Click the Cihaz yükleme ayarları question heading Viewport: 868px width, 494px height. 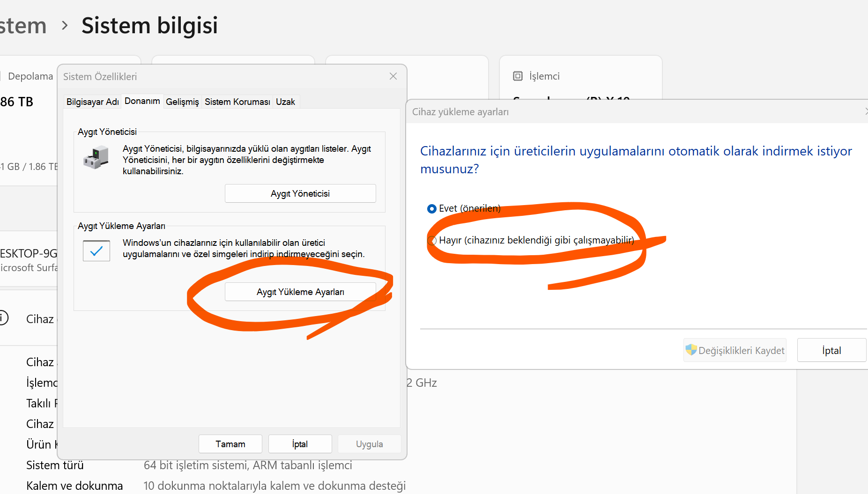[x=636, y=160]
